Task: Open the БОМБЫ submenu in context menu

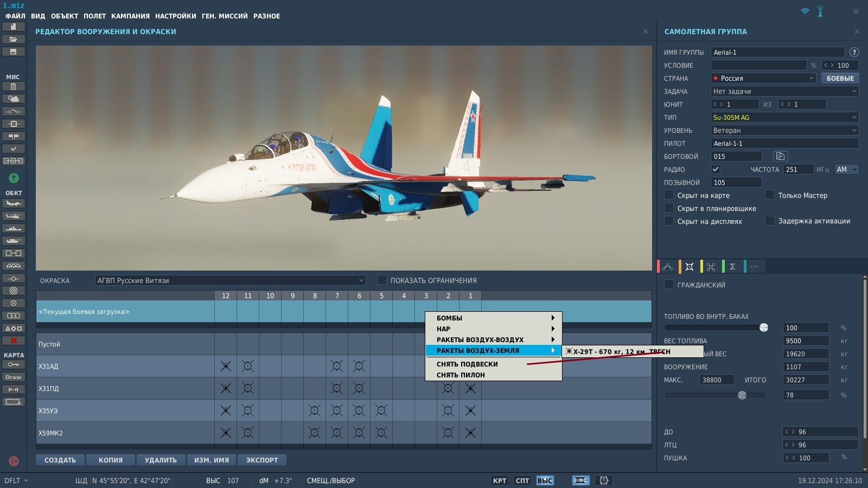Action: click(x=493, y=318)
